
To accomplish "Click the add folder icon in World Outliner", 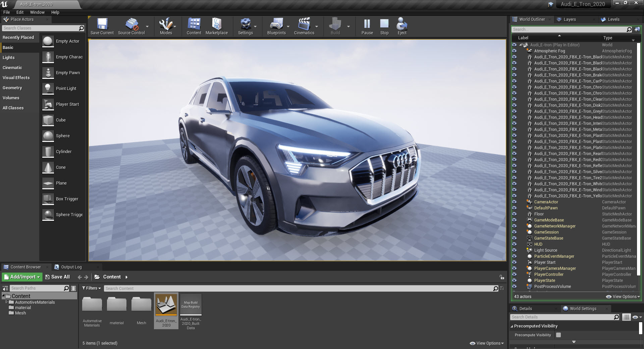I will (637, 30).
